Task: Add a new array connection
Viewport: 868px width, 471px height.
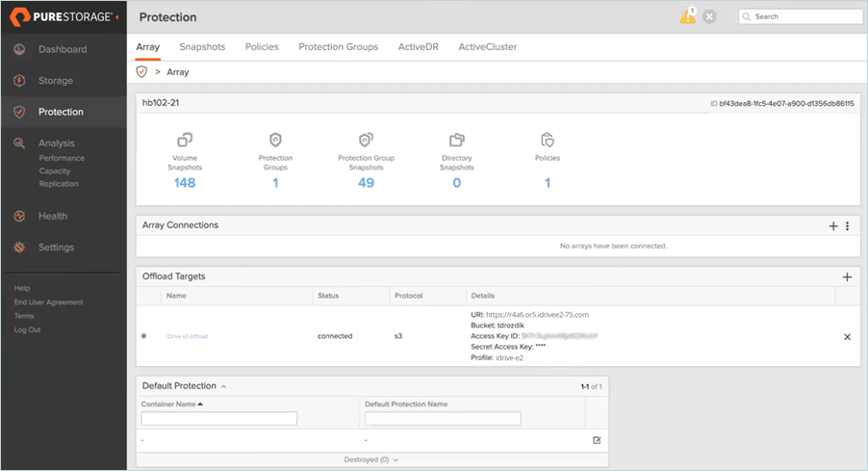Action: click(x=833, y=226)
